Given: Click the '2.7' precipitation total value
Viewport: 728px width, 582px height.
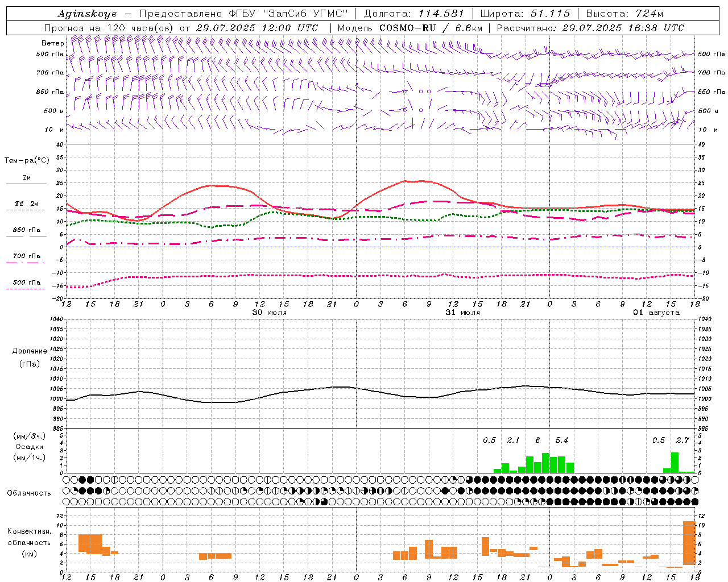Looking at the screenshot, I should click(x=682, y=440).
